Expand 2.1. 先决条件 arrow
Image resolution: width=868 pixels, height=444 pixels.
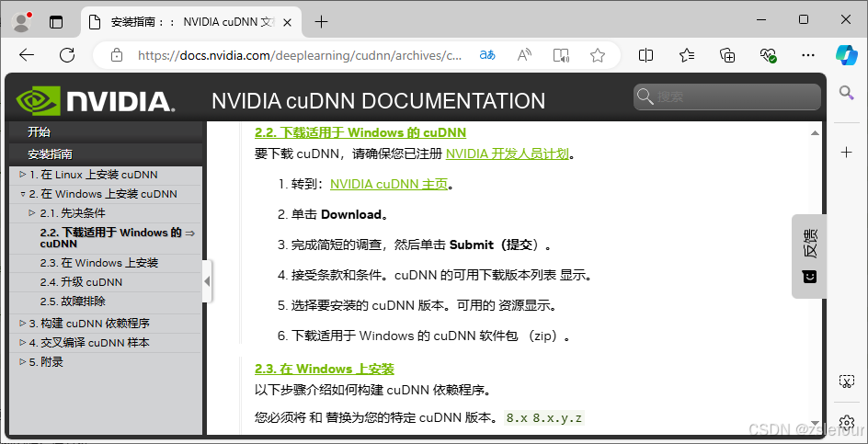[x=32, y=213]
